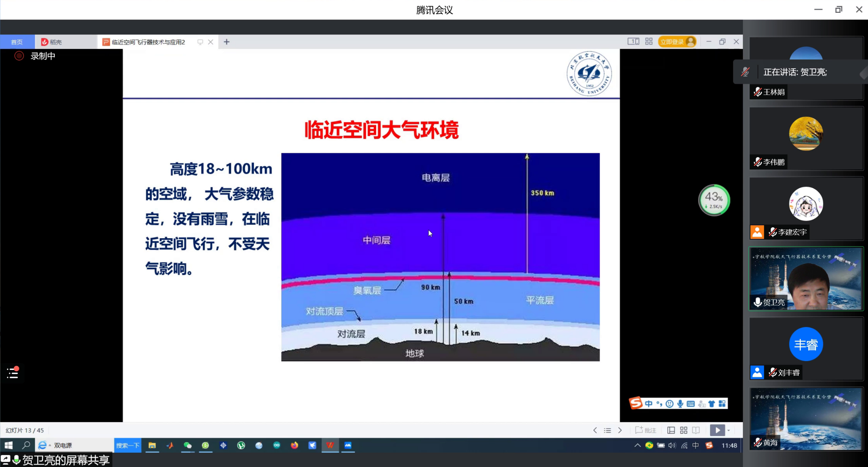Open reading view book icon
The height and width of the screenshot is (467, 868).
696,430
